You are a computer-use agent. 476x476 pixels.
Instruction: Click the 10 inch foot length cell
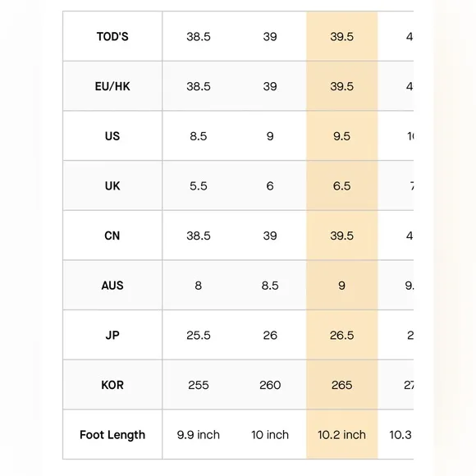(x=270, y=435)
